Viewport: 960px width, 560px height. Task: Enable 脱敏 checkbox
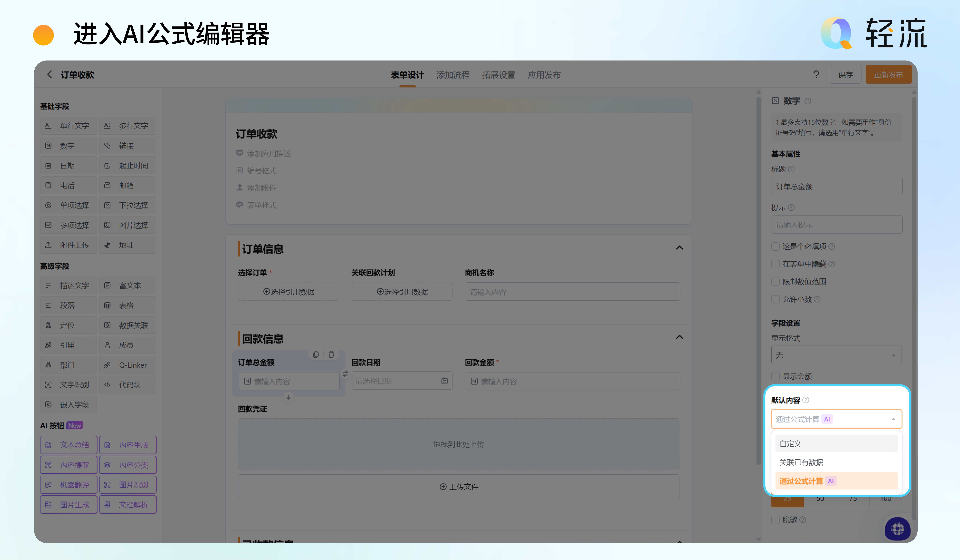click(775, 520)
